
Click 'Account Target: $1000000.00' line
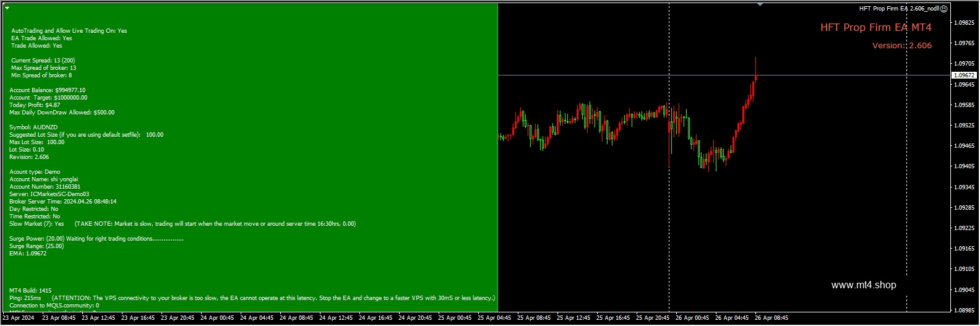(x=48, y=98)
